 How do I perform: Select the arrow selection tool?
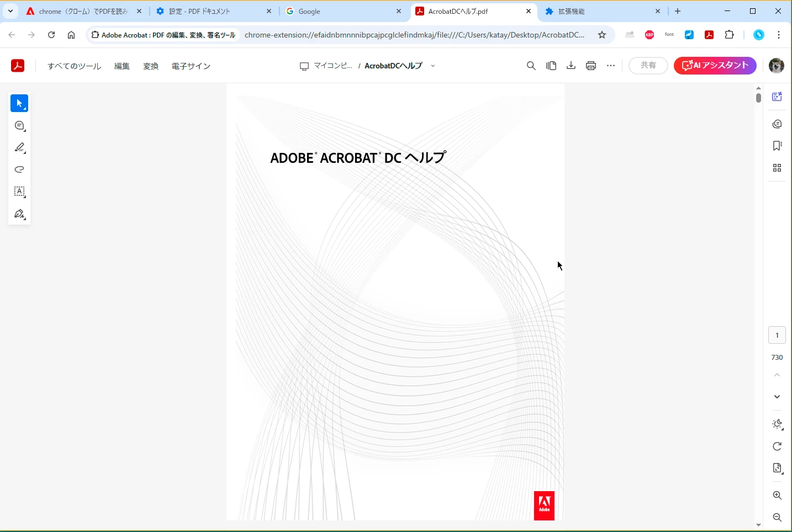19,103
